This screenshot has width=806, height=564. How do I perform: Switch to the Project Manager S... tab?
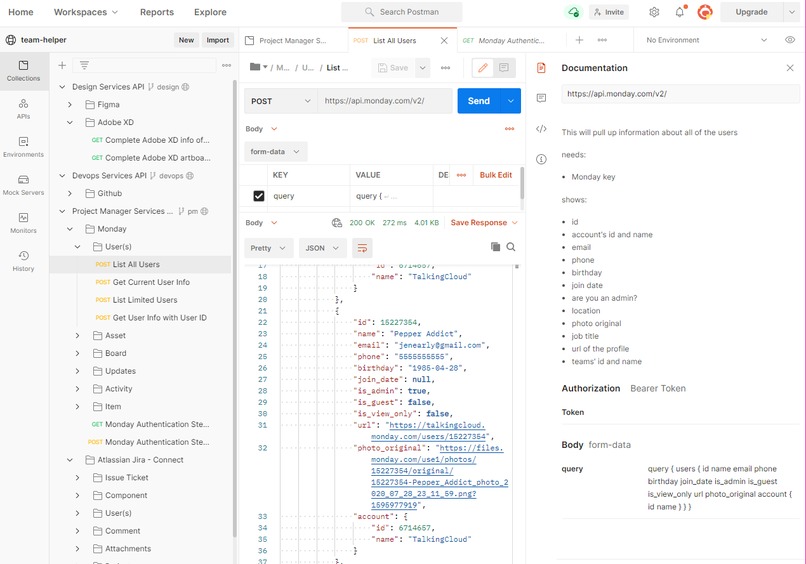pyautogui.click(x=293, y=40)
